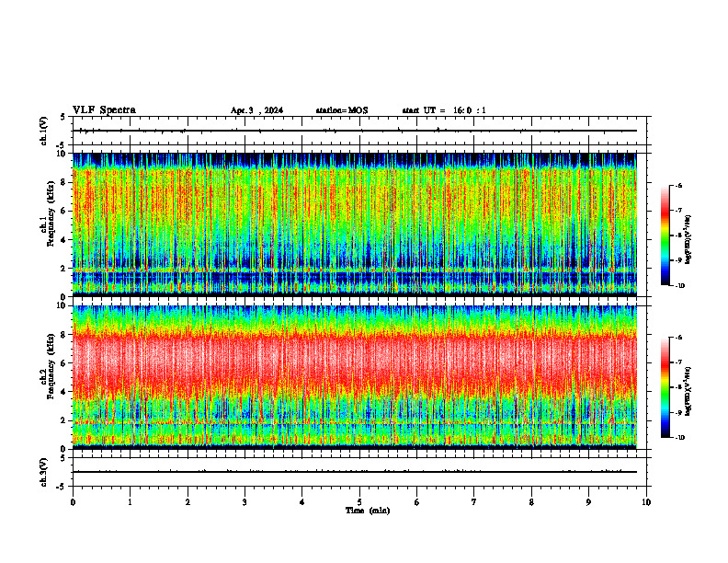Click the ch.1 colorbar log(PSD) unit label
The height and width of the screenshot is (563, 728).
point(688,240)
